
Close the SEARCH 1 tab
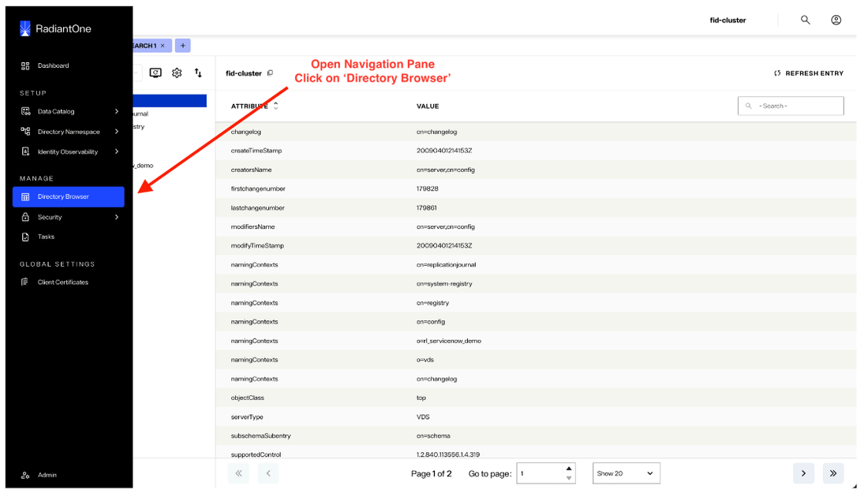point(163,46)
